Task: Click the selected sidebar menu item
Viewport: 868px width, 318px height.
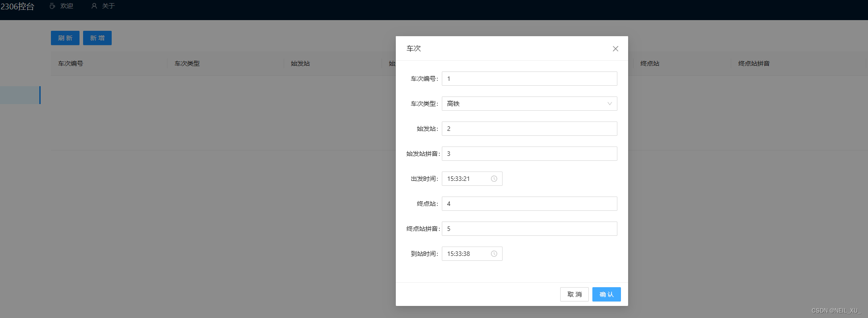Action: 20,95
